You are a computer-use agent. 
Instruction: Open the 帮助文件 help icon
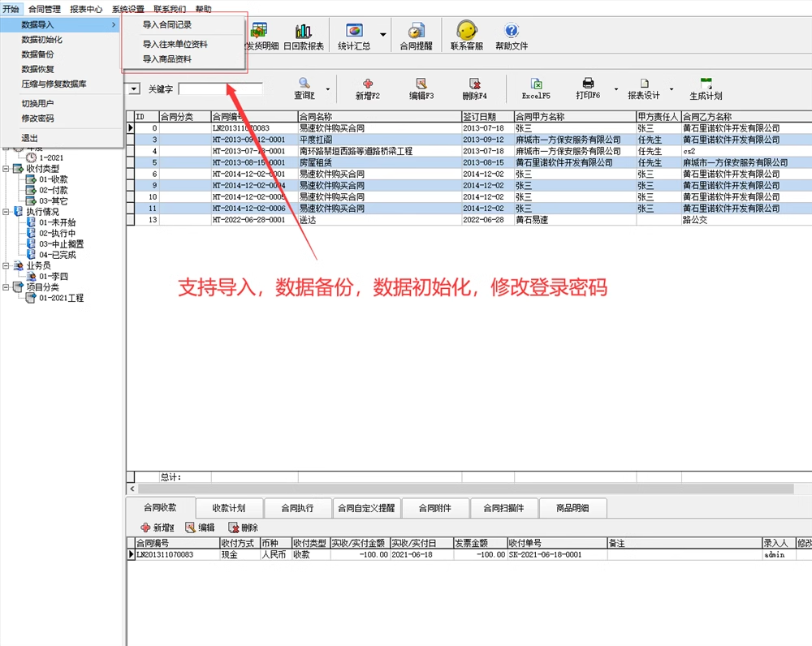tap(512, 36)
